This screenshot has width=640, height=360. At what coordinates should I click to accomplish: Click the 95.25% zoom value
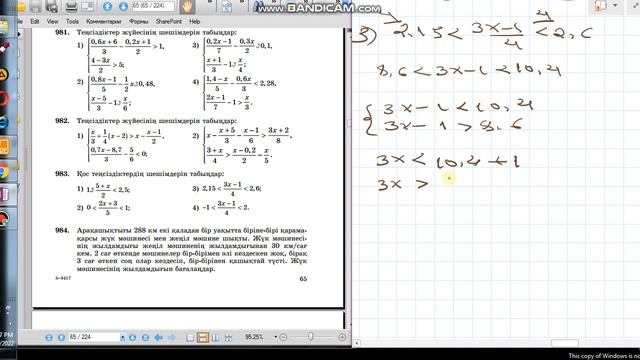[x=254, y=337]
